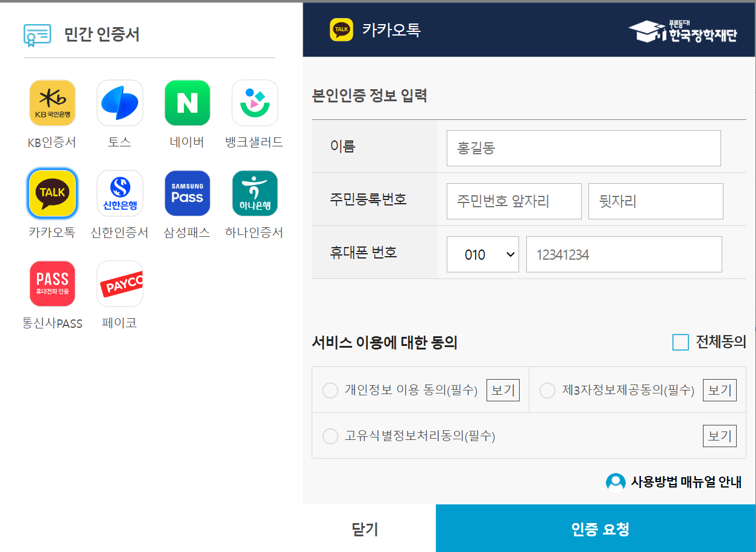View 고유식별정보처리동의 terms via 보기
This screenshot has height=552, width=756.
pyautogui.click(x=720, y=436)
